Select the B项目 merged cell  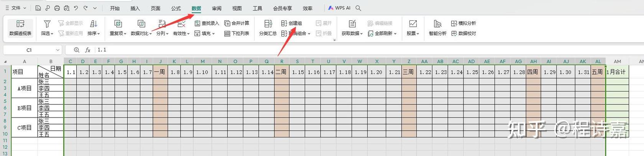pyautogui.click(x=25, y=108)
